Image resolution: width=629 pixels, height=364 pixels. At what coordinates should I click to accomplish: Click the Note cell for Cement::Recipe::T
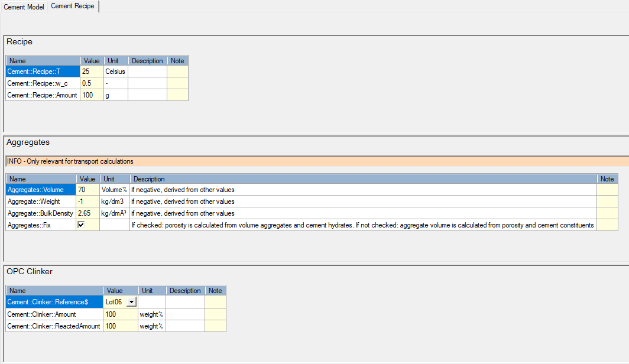(x=177, y=71)
